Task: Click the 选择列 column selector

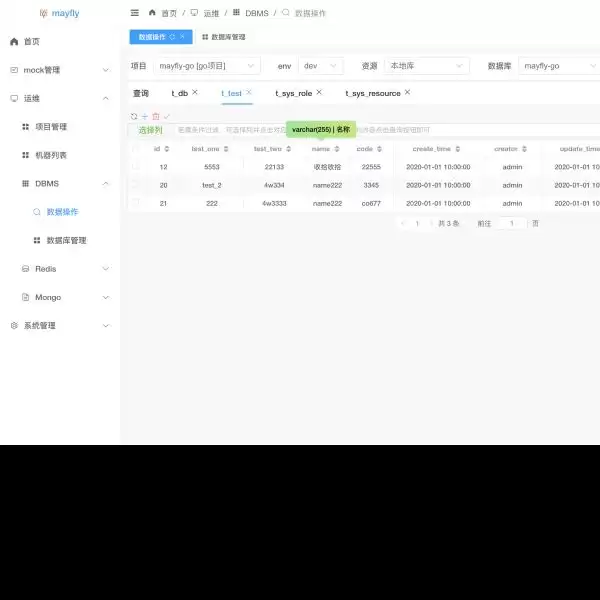Action: coord(150,130)
